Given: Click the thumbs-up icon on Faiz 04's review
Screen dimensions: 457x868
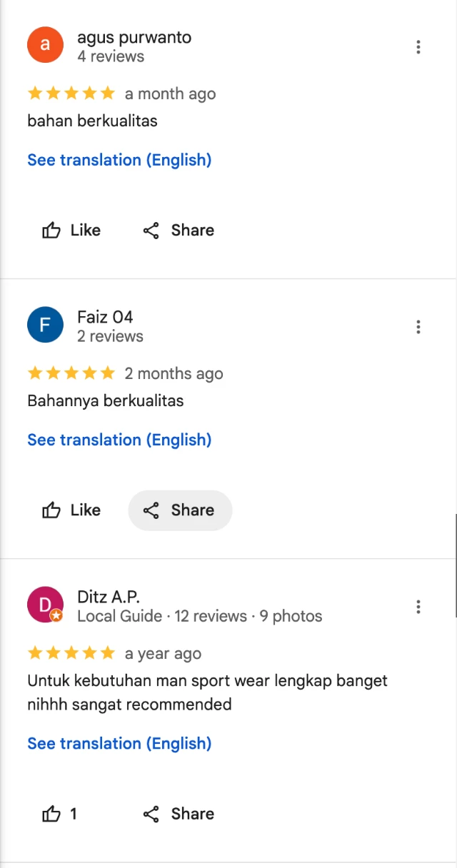Looking at the screenshot, I should tap(51, 510).
